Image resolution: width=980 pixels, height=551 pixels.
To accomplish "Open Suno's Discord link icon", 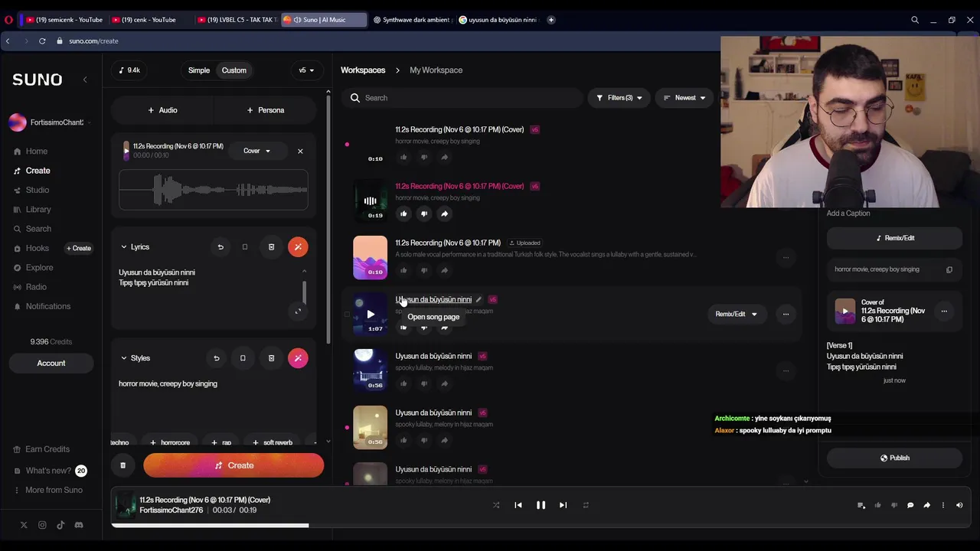I will click(79, 525).
